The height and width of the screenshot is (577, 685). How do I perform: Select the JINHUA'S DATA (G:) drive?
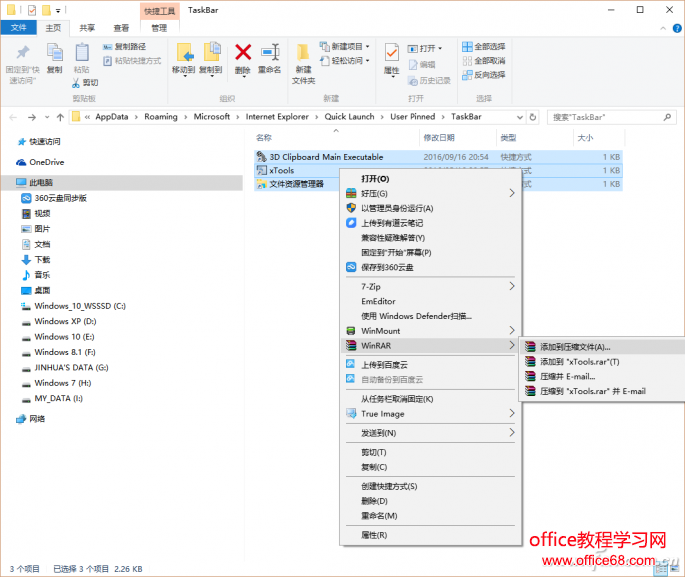point(65,367)
